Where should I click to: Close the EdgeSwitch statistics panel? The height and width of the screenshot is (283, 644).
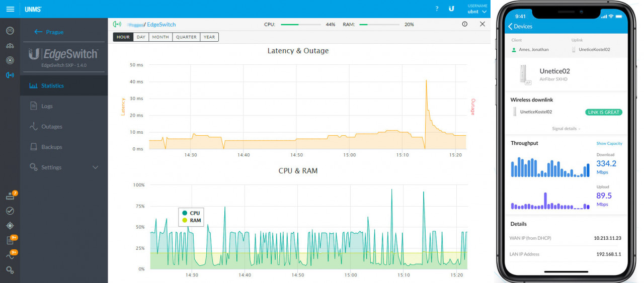pyautogui.click(x=482, y=24)
